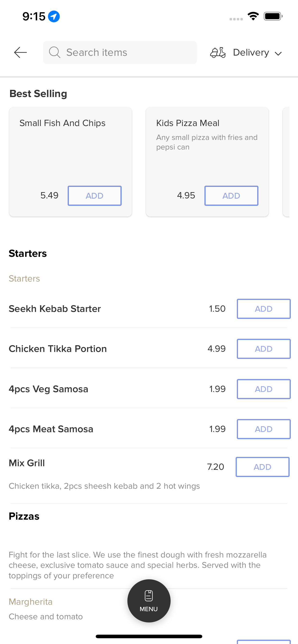Add Mix Grill to order

tap(262, 467)
